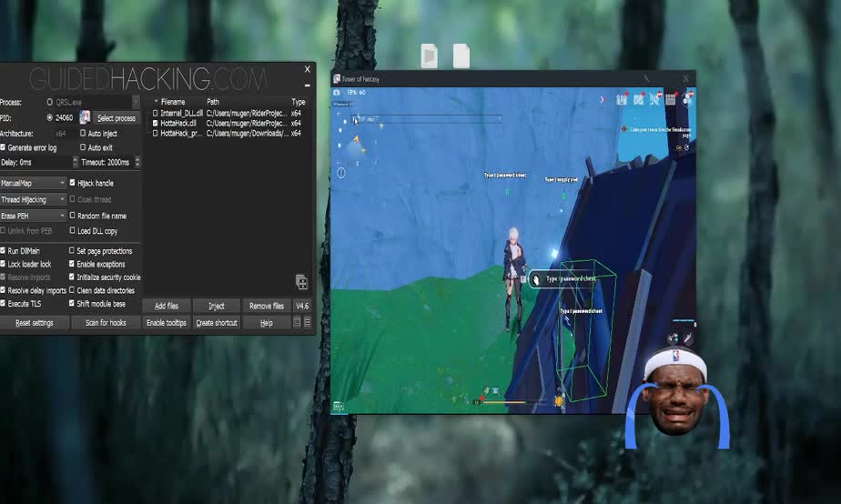
Task: Select the PID radio button
Action: pos(49,117)
